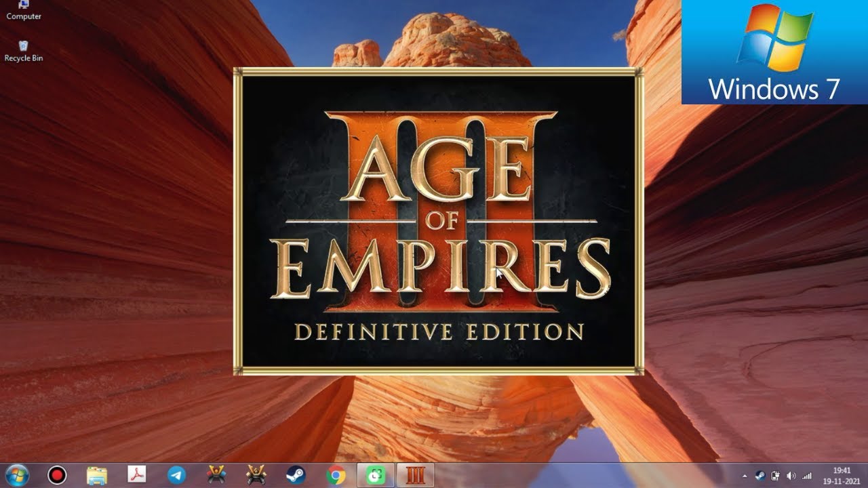
Task: Click the second samurai helmet taskbar icon
Action: [x=256, y=475]
